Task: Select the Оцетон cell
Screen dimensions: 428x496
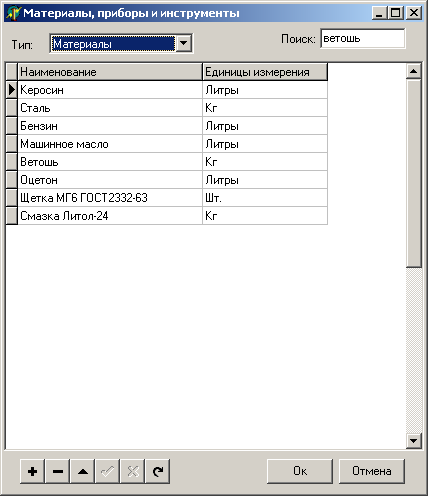Action: 110,180
